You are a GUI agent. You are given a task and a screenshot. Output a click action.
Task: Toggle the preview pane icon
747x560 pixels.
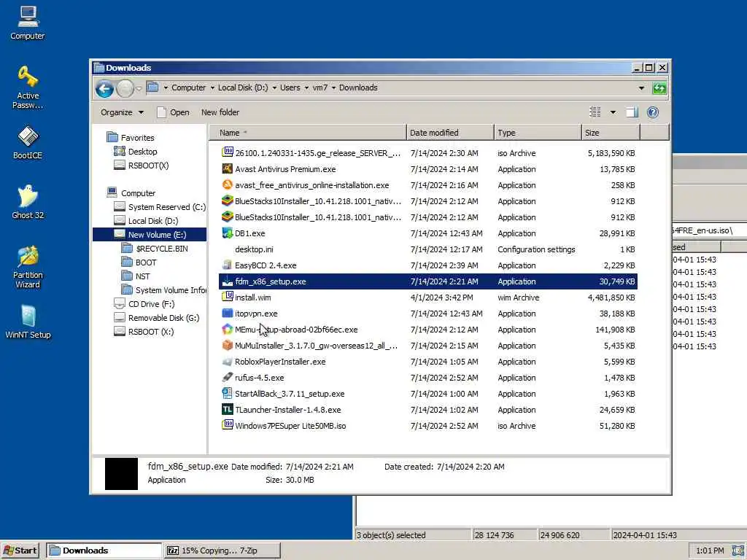pyautogui.click(x=632, y=112)
